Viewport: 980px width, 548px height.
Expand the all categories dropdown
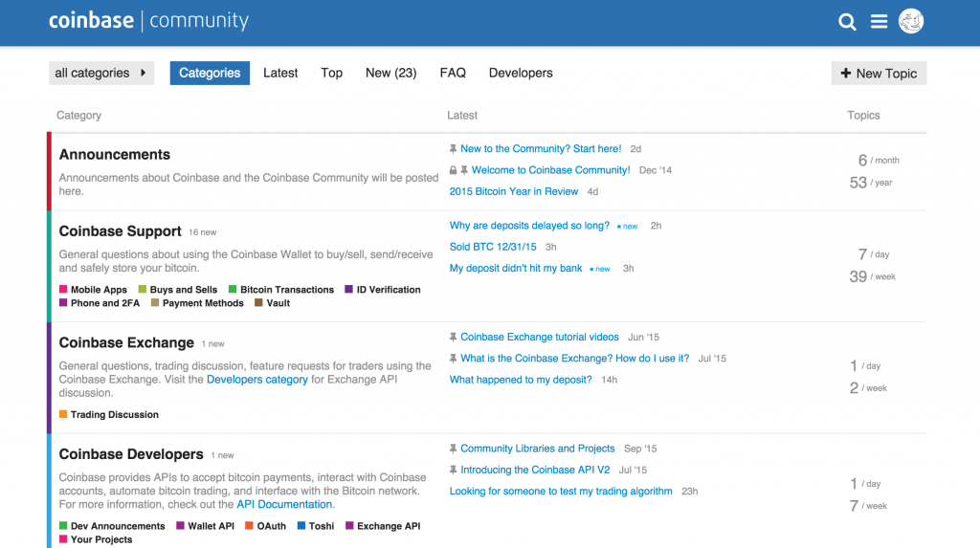tap(101, 73)
